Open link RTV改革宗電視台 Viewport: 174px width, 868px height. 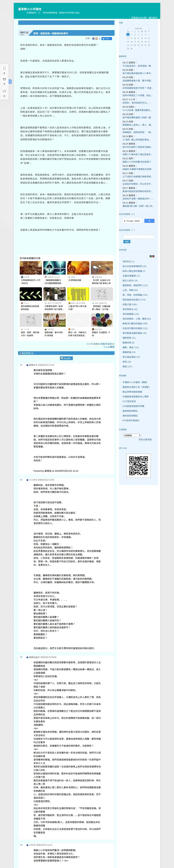(131, 420)
